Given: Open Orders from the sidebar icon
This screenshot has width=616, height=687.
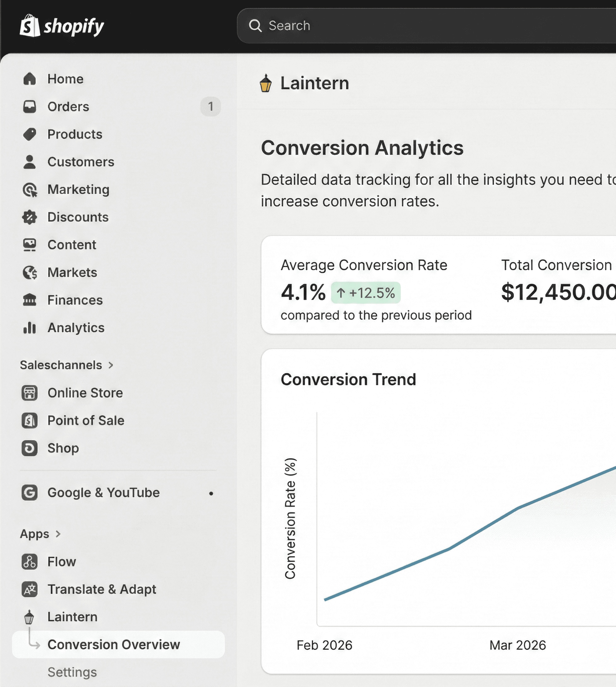Looking at the screenshot, I should click(x=30, y=106).
